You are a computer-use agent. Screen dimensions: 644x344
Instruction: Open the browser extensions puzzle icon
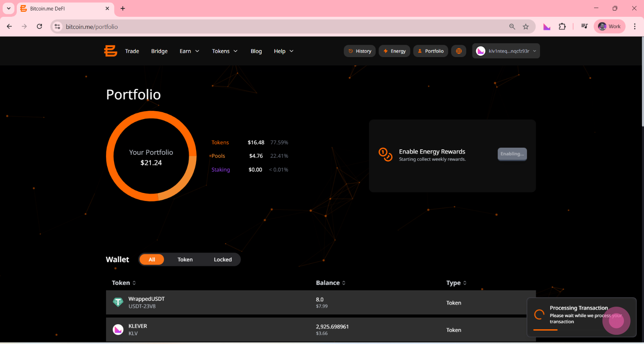562,26
